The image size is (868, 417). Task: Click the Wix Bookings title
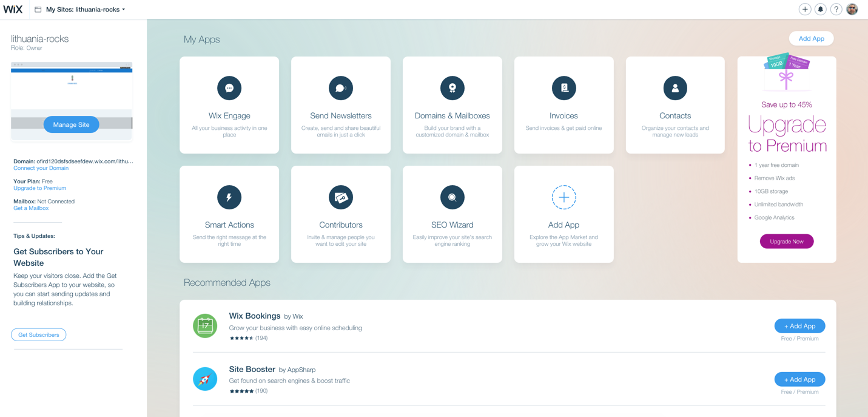point(255,316)
